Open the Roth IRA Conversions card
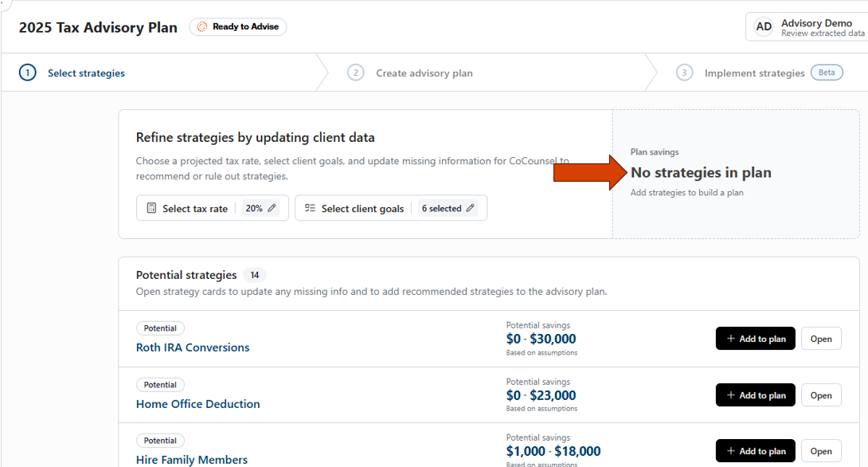Viewport: 868px width, 467px height. click(821, 339)
